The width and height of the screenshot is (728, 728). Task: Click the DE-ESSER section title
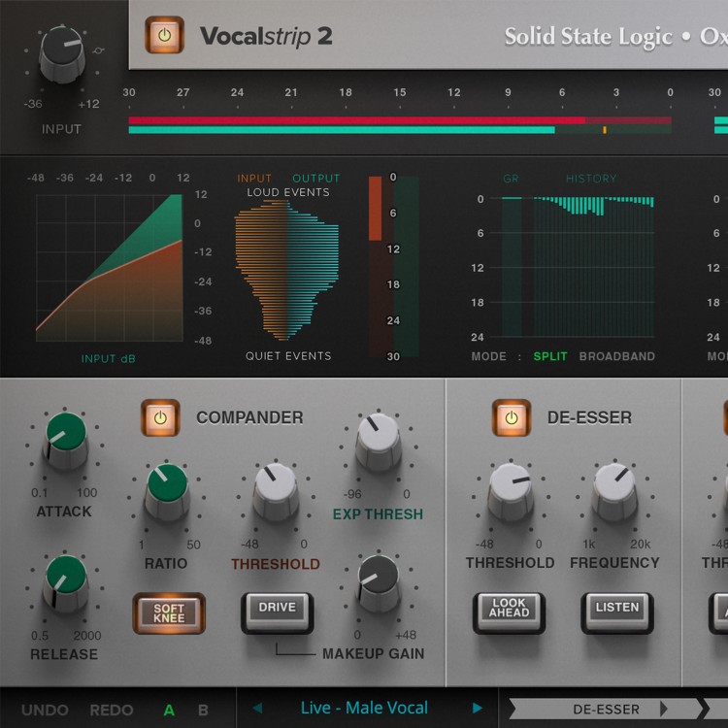(589, 417)
